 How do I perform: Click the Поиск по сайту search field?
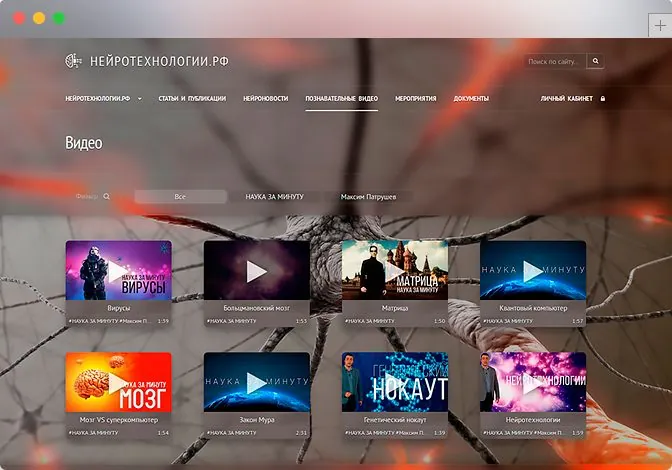[555, 61]
